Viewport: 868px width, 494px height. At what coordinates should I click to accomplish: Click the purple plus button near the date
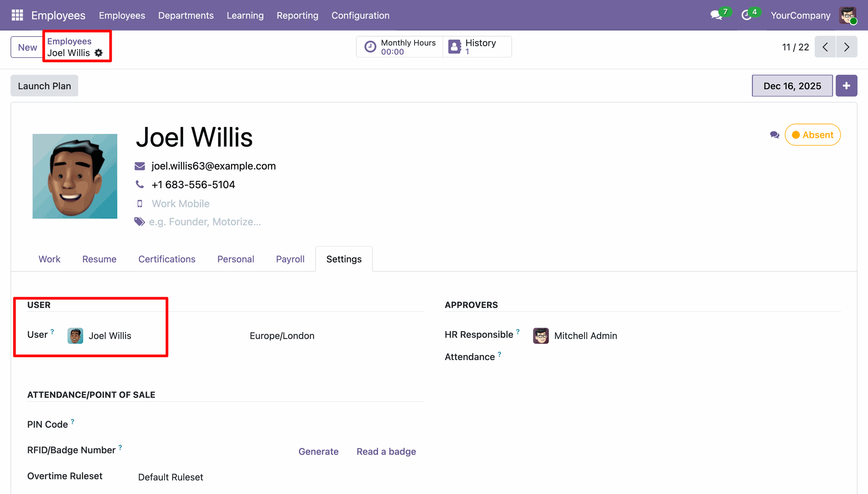tap(846, 86)
